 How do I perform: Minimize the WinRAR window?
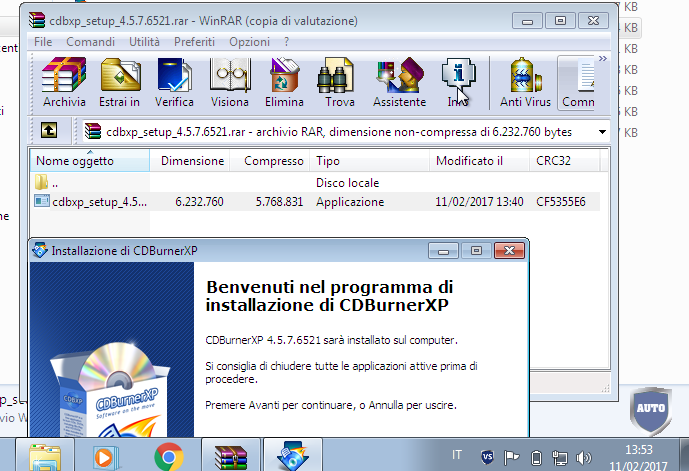[528, 21]
